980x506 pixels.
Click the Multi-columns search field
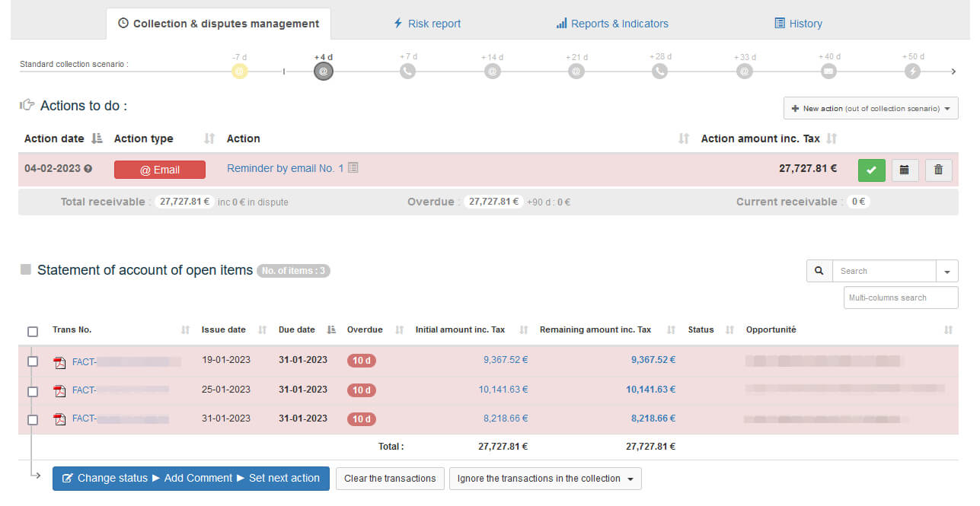901,298
